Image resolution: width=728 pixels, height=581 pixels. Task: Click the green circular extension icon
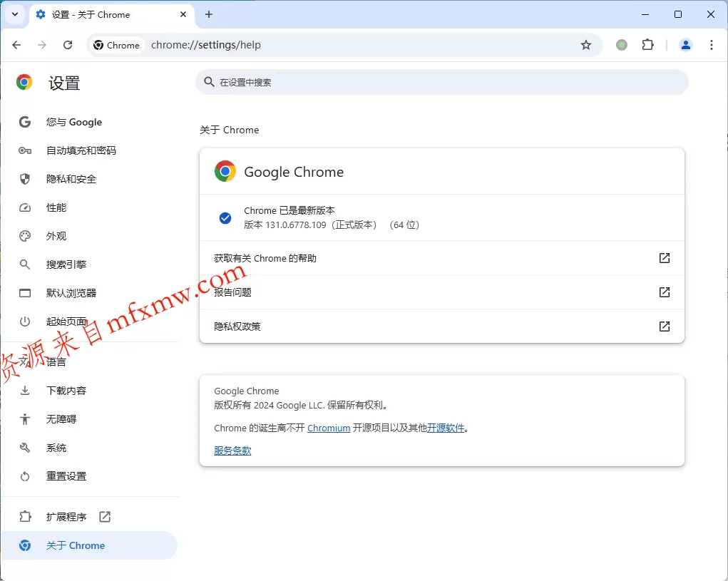point(622,45)
